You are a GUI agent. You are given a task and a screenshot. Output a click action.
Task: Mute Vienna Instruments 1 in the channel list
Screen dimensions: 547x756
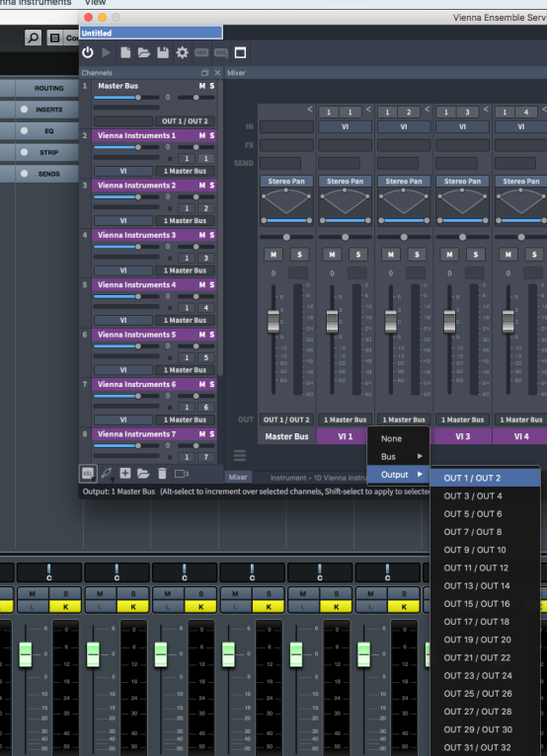coord(202,135)
